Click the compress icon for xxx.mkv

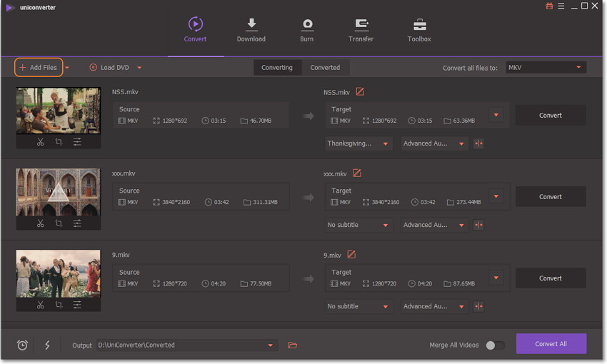coord(479,225)
